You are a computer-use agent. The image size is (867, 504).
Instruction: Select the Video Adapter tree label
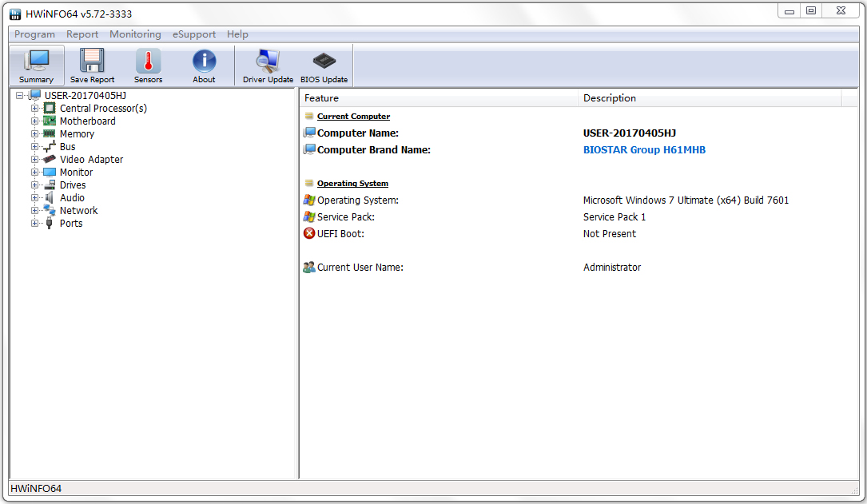tap(92, 159)
